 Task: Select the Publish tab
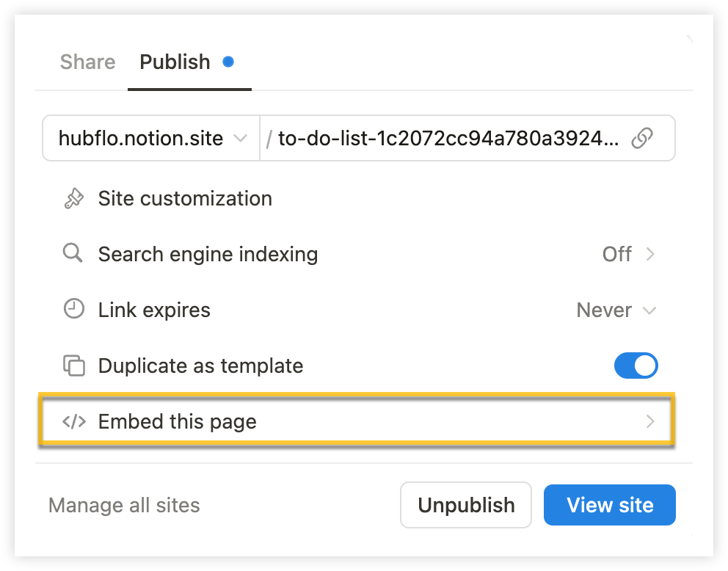pyautogui.click(x=175, y=62)
